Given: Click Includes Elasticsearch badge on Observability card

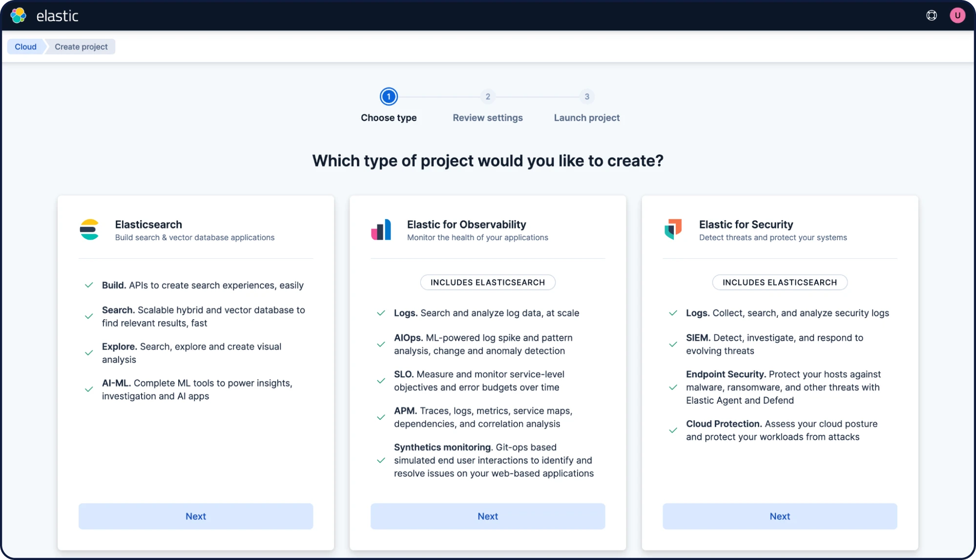Looking at the screenshot, I should (x=488, y=282).
